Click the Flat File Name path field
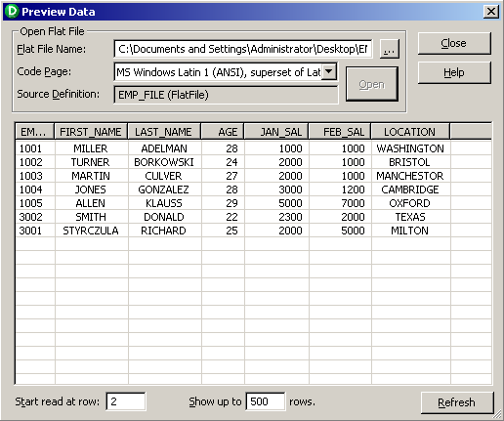The height and width of the screenshot is (421, 504). 243,49
